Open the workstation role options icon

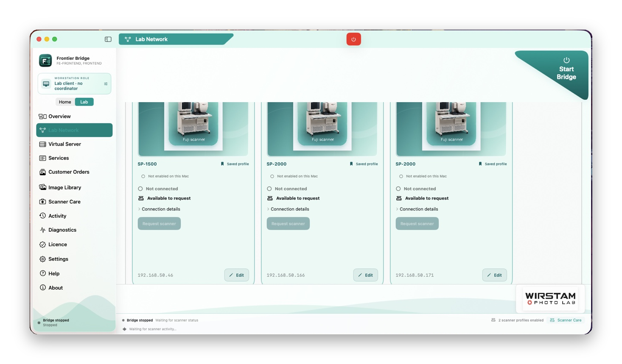pyautogui.click(x=106, y=84)
